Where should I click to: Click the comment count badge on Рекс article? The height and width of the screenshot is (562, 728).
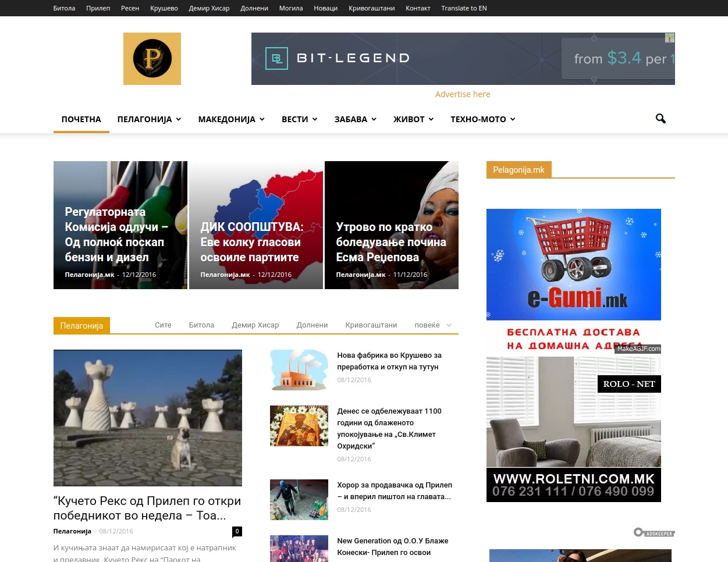pyautogui.click(x=237, y=531)
